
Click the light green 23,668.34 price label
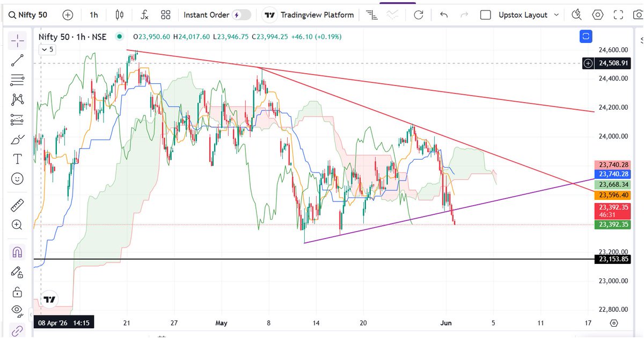(613, 184)
